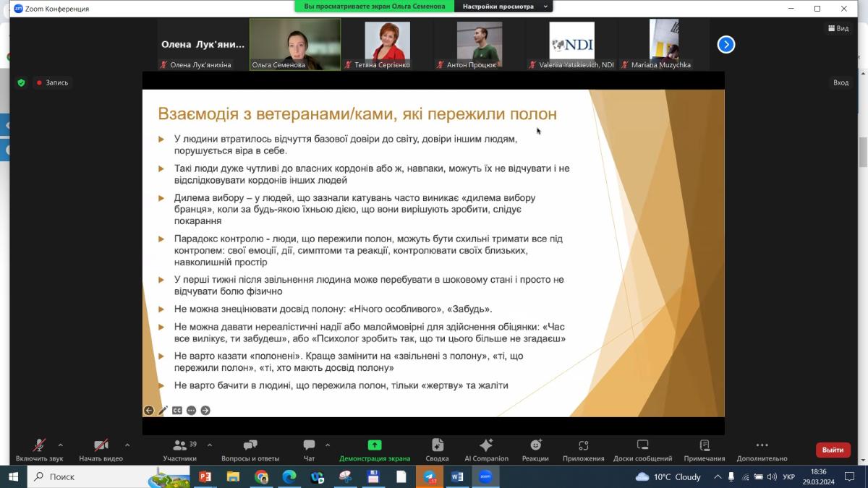Select Ольга Семенова video thumbnail

point(295,44)
